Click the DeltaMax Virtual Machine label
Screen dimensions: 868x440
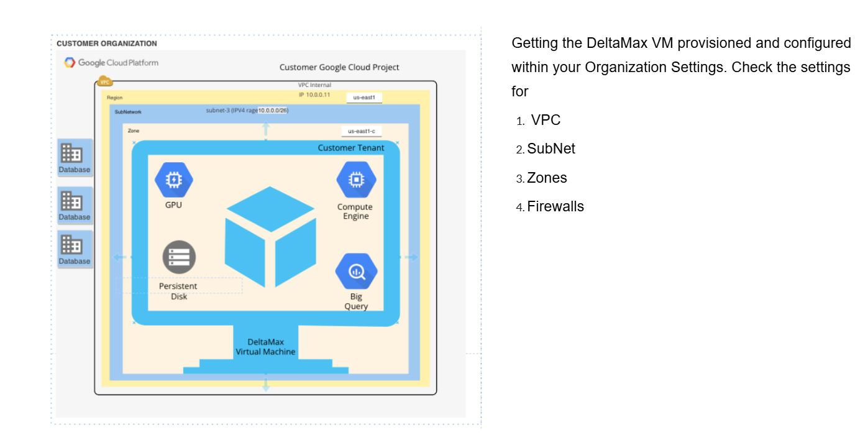[x=265, y=347]
